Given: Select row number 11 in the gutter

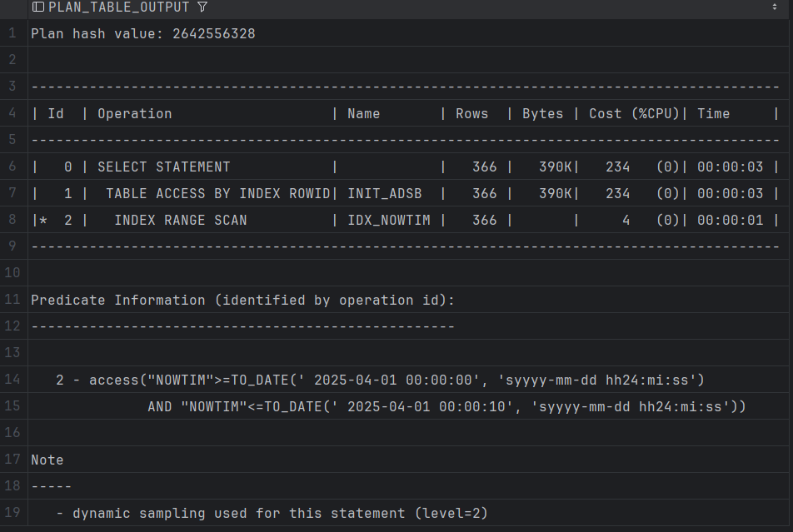Looking at the screenshot, I should pos(12,300).
